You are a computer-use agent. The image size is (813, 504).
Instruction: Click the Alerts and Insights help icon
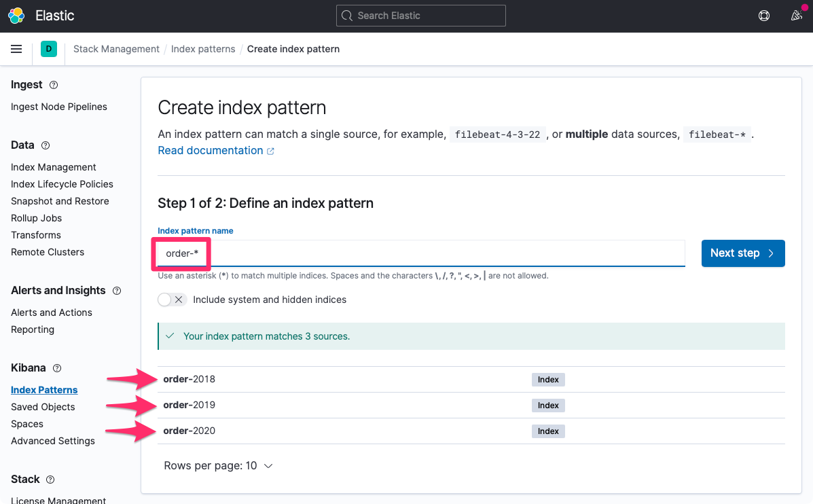[117, 291]
